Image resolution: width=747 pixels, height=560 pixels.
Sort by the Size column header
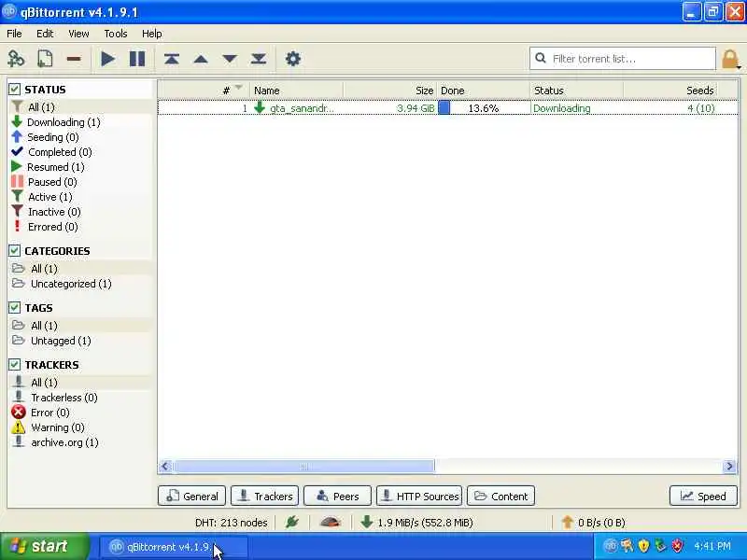(x=389, y=90)
